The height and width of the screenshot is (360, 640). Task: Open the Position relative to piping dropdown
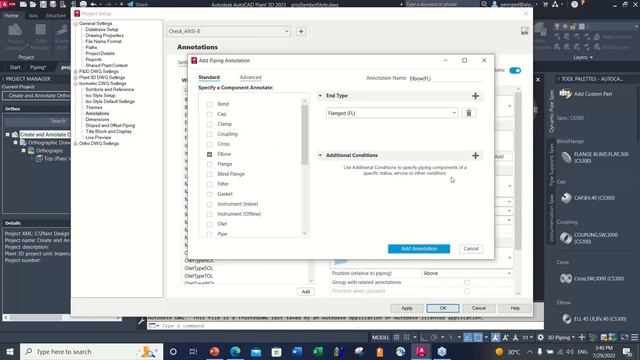pyautogui.click(x=467, y=273)
